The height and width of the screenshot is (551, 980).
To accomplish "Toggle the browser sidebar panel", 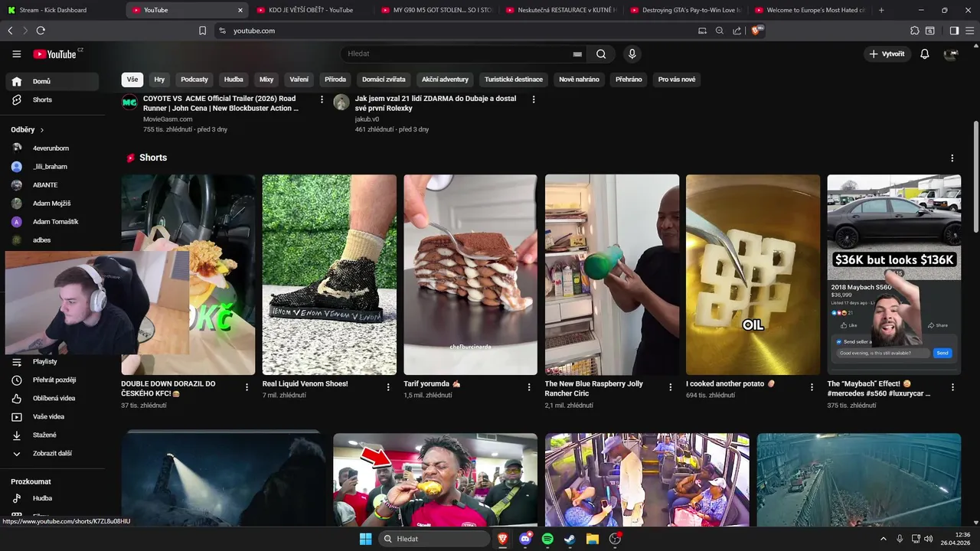I will click(x=954, y=31).
